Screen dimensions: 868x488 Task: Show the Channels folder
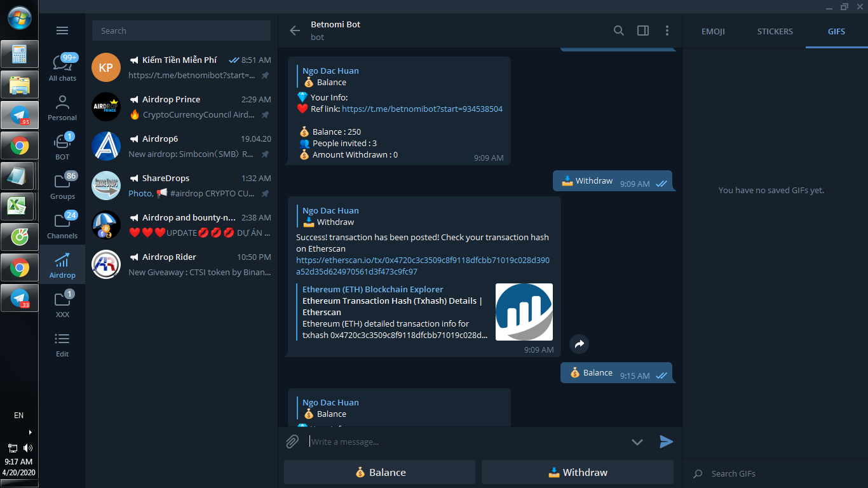click(62, 226)
